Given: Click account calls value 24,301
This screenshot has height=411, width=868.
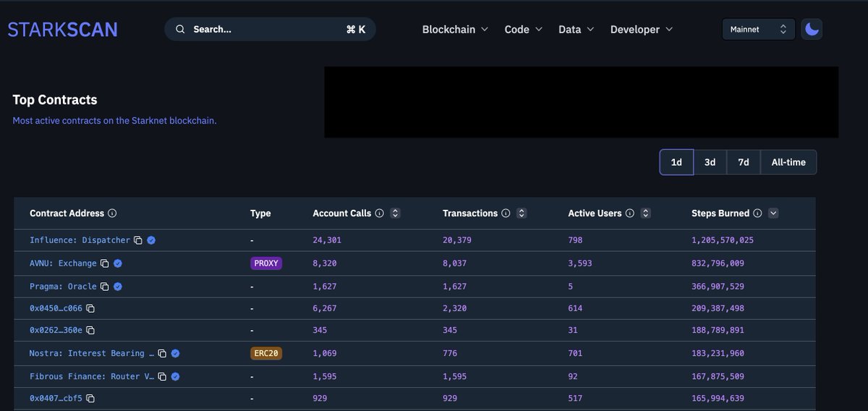Looking at the screenshot, I should pyautogui.click(x=327, y=240).
